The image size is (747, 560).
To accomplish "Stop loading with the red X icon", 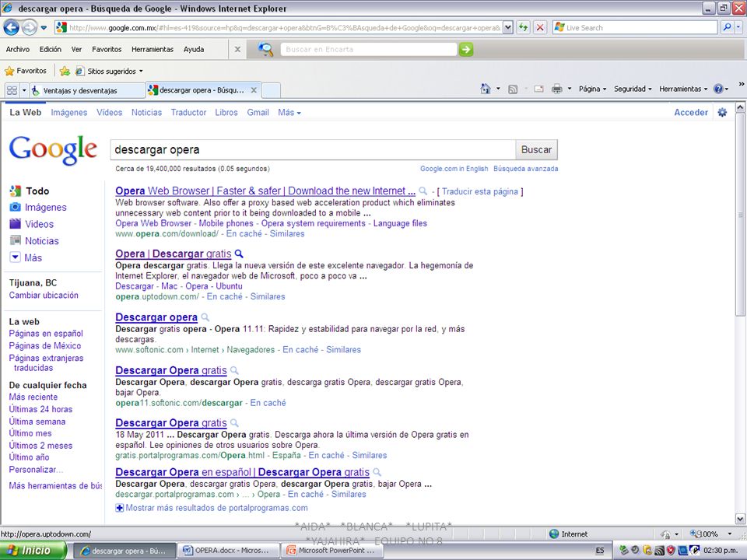I will (x=540, y=28).
